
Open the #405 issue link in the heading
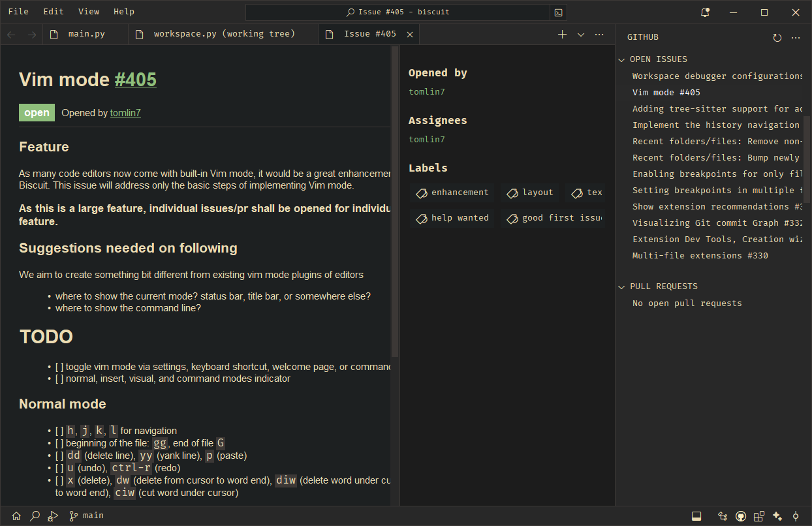pos(136,80)
